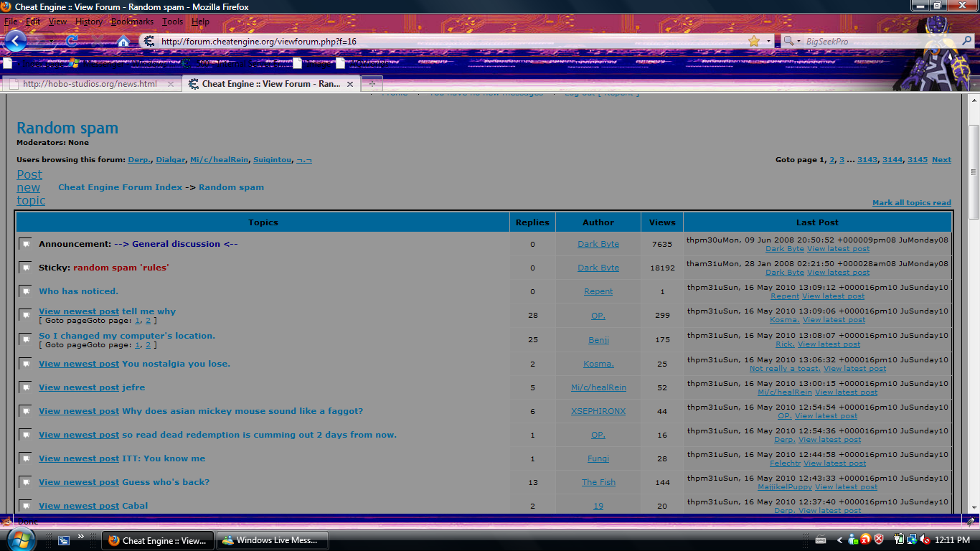Open the File menu

click(x=11, y=22)
